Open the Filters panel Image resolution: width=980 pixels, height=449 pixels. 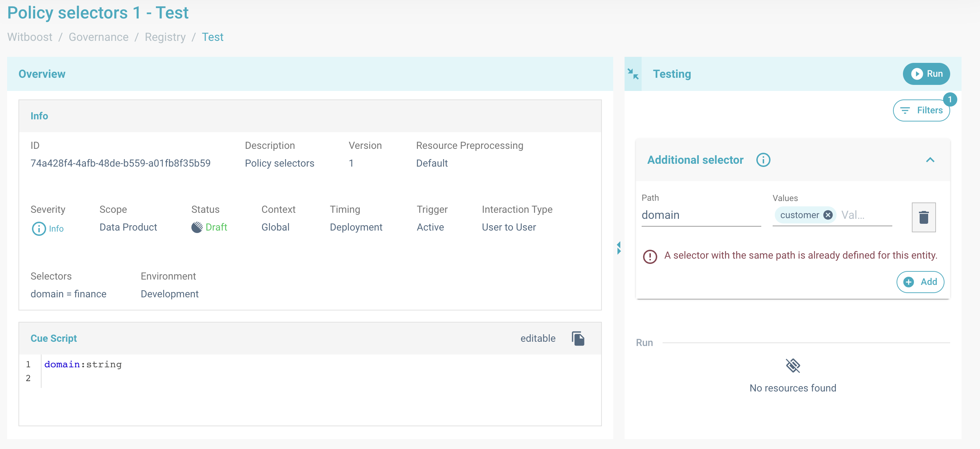click(x=921, y=110)
